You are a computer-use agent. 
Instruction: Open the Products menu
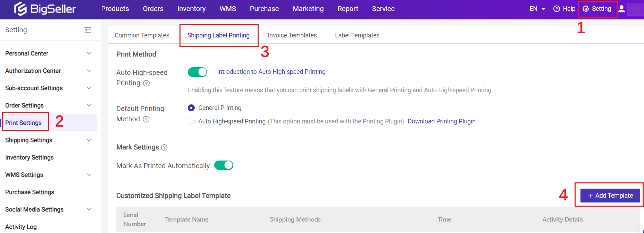pos(115,9)
